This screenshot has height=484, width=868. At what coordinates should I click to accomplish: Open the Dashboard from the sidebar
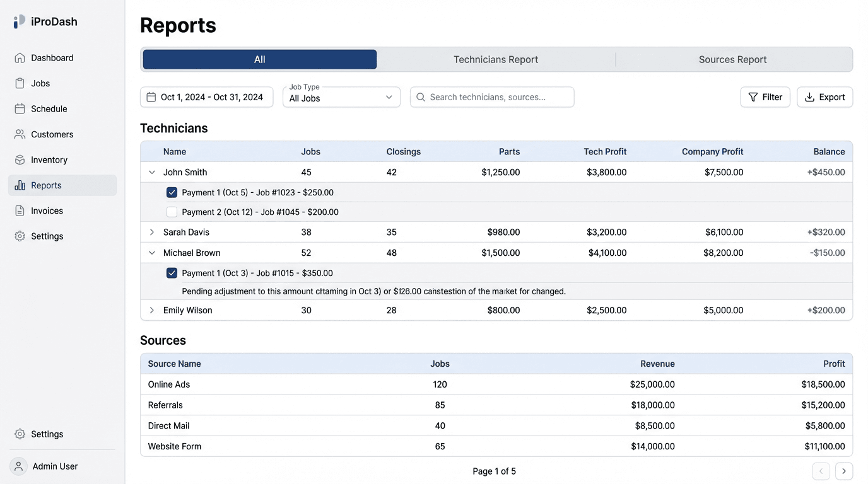point(20,57)
